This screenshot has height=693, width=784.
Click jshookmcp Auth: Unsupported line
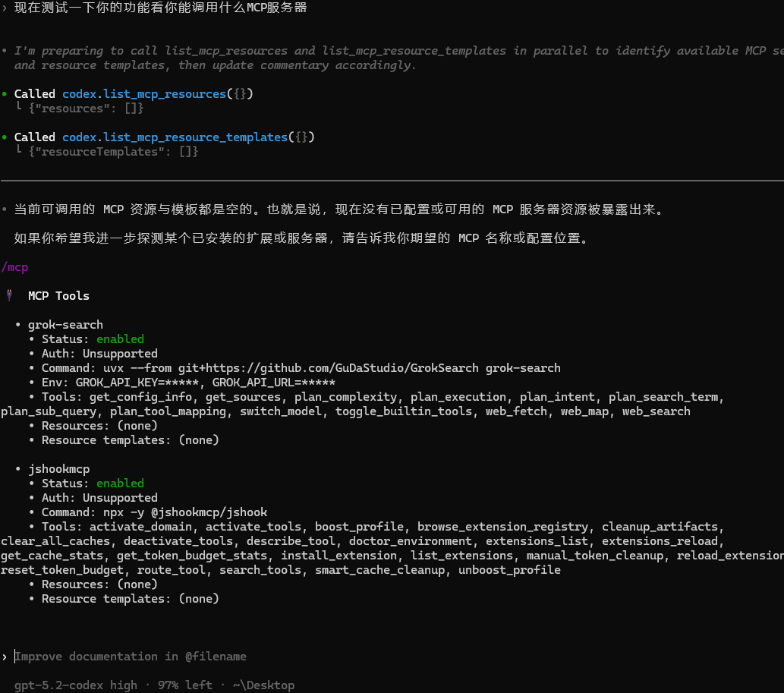[99, 498]
